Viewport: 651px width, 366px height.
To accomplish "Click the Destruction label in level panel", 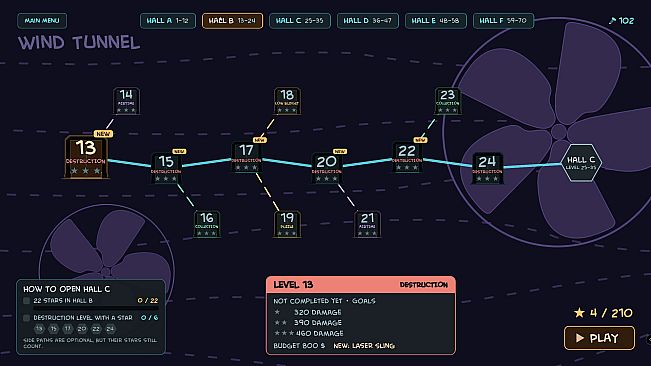I will tap(423, 285).
